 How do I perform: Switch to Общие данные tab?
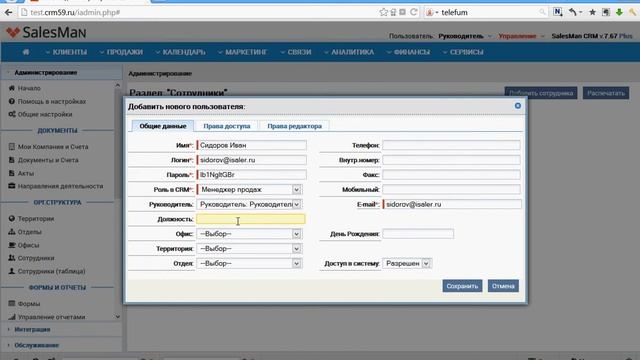(x=163, y=126)
